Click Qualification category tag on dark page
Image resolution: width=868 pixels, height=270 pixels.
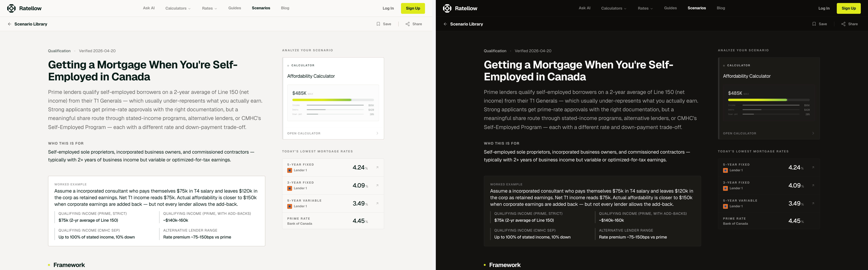495,51
